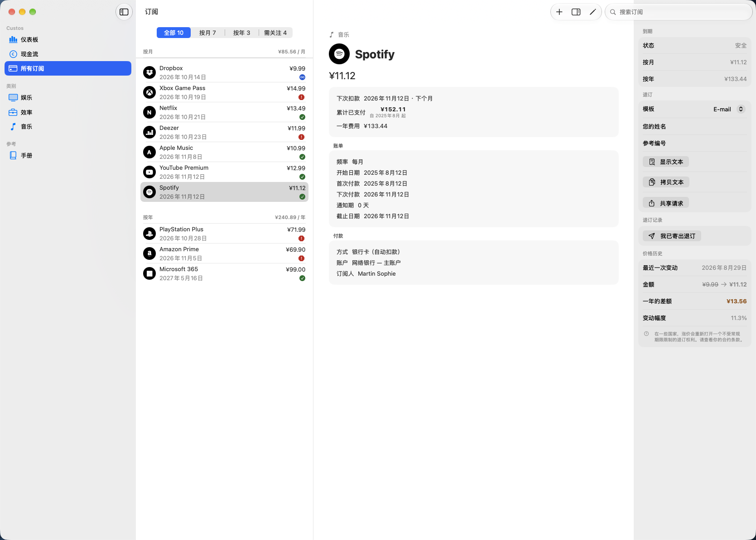
Task: Select the 所有订阅 sidebar item
Action: pyautogui.click(x=68, y=68)
